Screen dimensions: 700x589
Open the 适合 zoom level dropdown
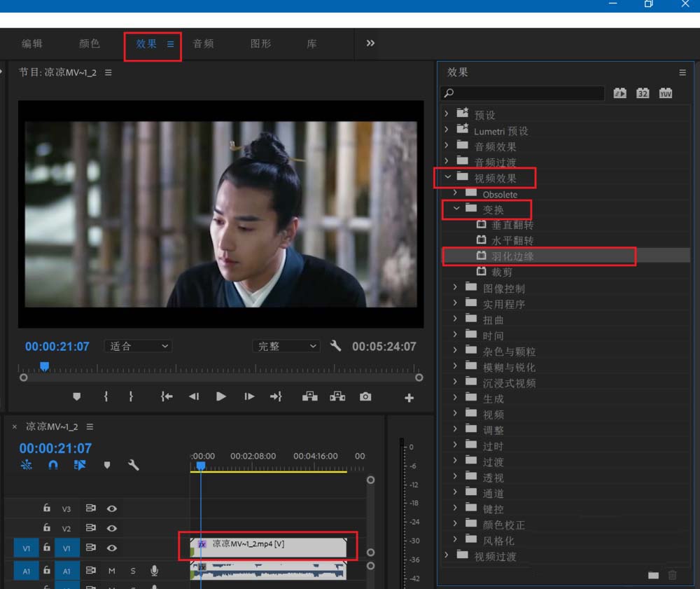[x=137, y=345]
